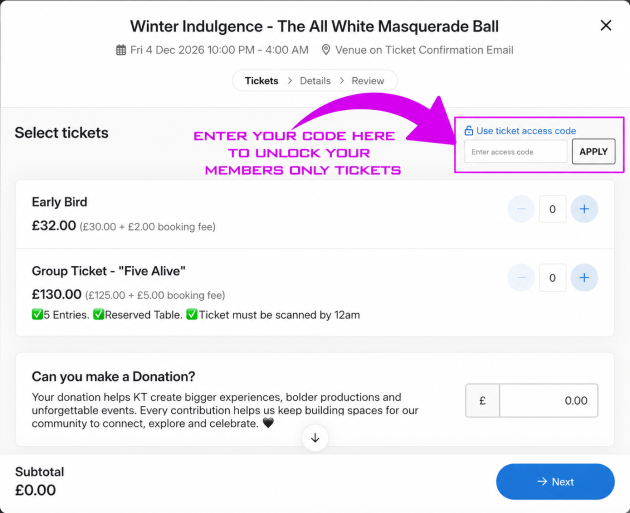This screenshot has height=513, width=630.
Task: Click the Early Bird quantity box
Action: pos(552,209)
